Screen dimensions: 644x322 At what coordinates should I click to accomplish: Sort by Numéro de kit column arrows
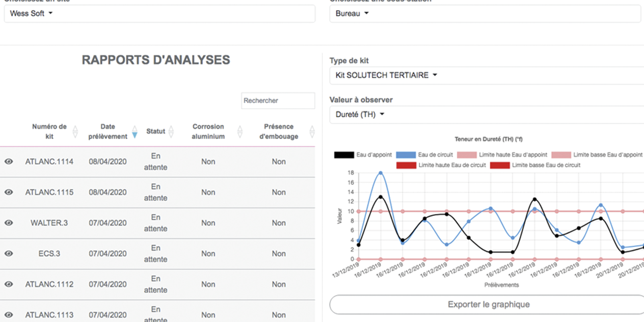pos(75,132)
